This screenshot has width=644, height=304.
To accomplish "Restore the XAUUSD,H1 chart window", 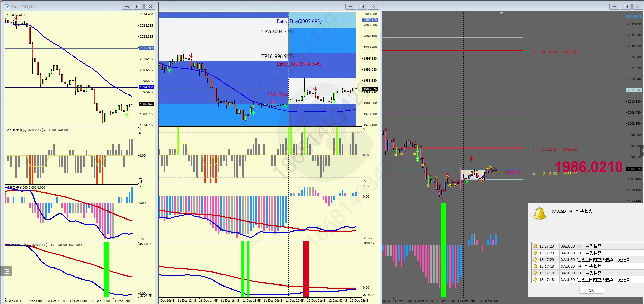I will tap(138, 7).
